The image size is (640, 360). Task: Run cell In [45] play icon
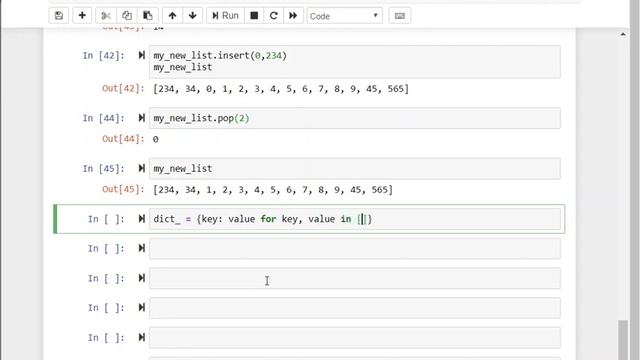pos(141,168)
